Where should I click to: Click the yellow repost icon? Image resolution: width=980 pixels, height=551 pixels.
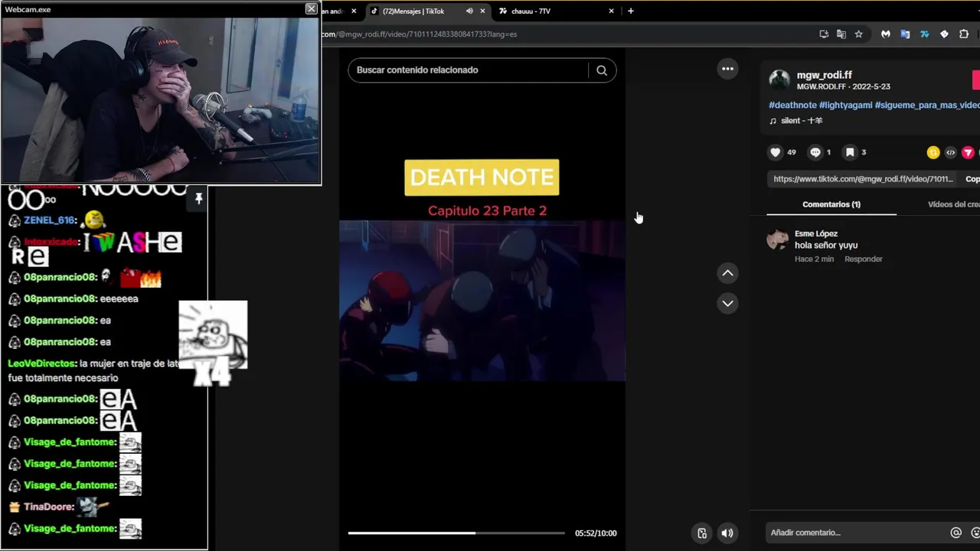[x=933, y=152]
